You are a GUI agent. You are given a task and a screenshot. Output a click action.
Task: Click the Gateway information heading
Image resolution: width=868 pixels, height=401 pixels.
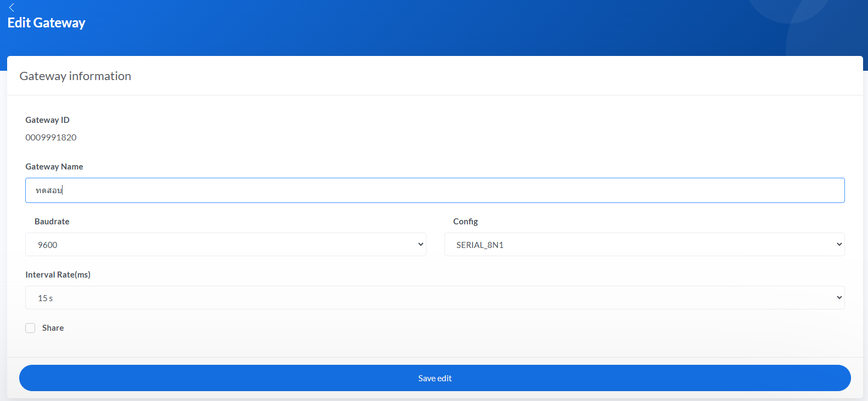(75, 76)
